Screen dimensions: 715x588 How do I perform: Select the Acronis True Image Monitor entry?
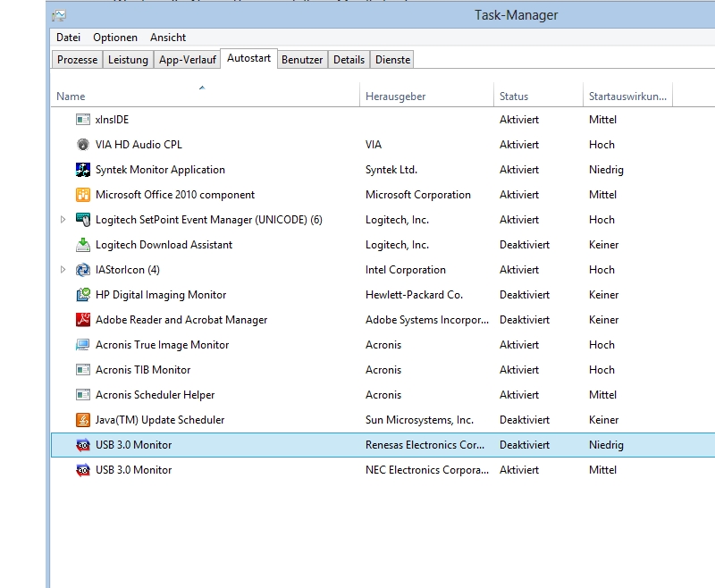pyautogui.click(x=162, y=345)
